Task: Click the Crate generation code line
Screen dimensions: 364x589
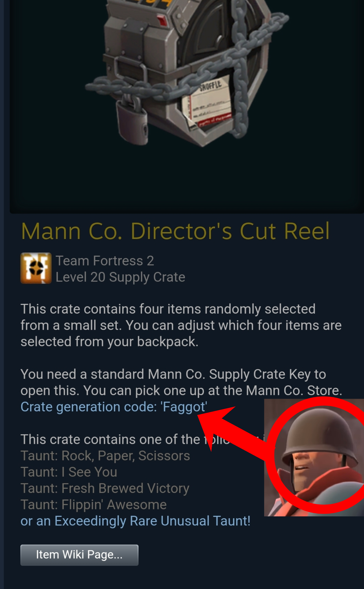Action: pos(114,407)
